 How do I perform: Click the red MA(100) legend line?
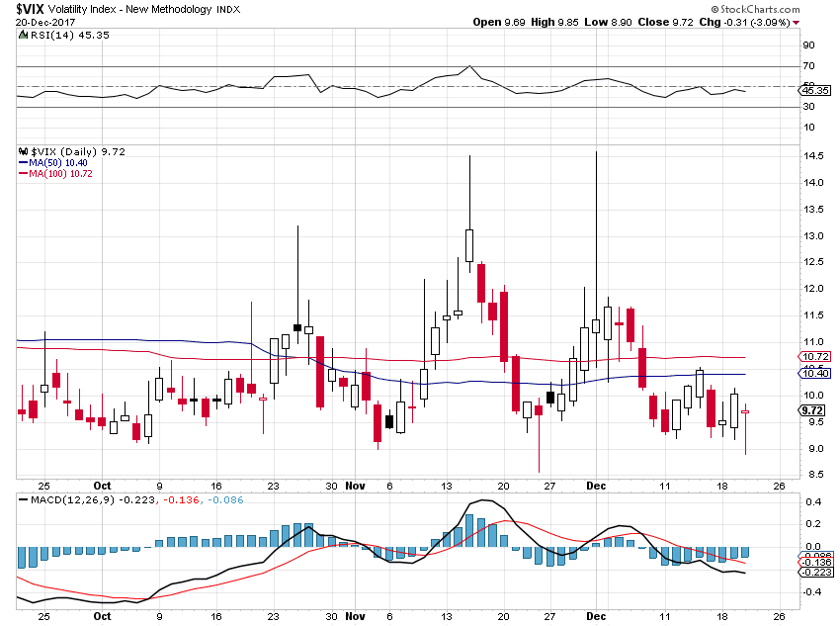click(23, 174)
